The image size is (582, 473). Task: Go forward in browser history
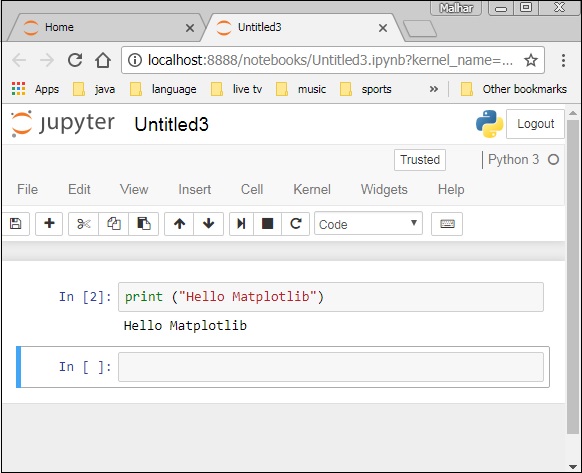click(47, 60)
